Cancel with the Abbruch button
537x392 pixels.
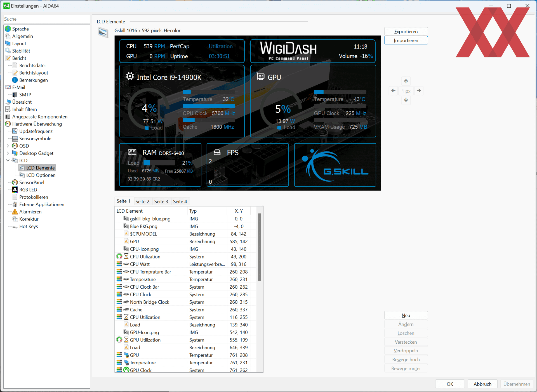(482, 384)
